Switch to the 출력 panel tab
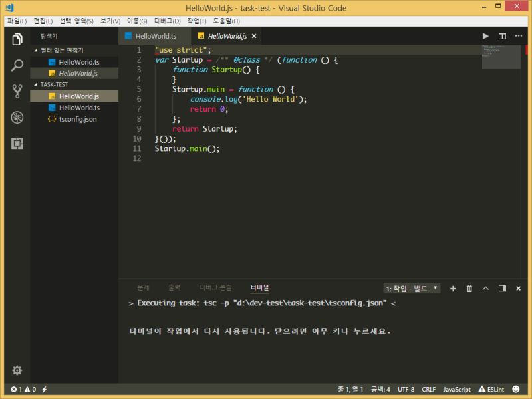Image resolution: width=532 pixels, height=399 pixels. [175, 288]
